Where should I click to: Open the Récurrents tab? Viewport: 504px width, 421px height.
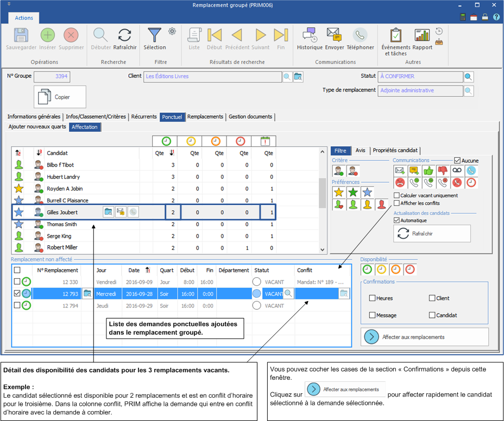(x=144, y=117)
